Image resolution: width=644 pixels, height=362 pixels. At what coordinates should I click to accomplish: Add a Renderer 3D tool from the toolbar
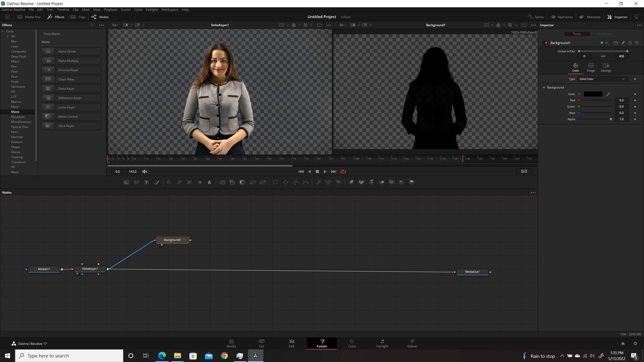(412, 182)
